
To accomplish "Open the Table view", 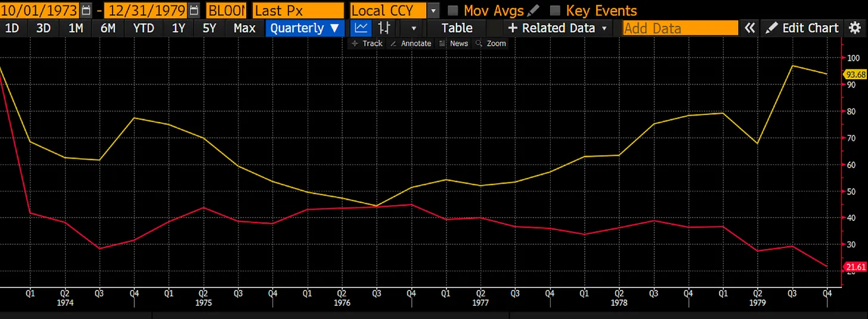I will pyautogui.click(x=457, y=28).
